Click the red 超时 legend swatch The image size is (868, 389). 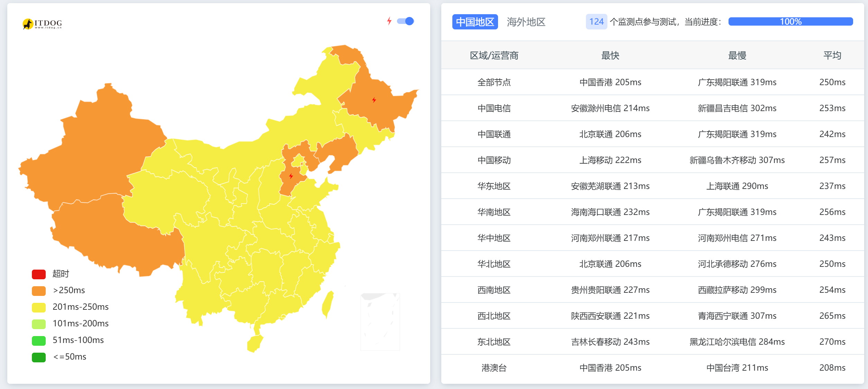click(39, 274)
